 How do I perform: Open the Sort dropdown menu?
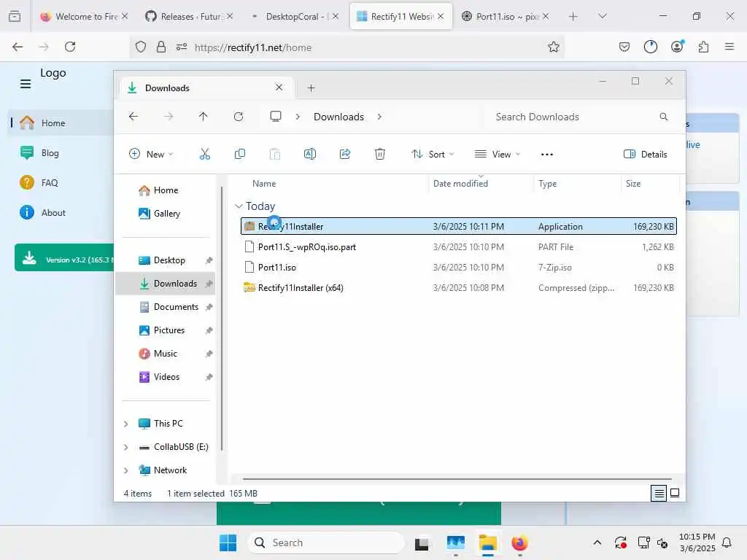433,155
